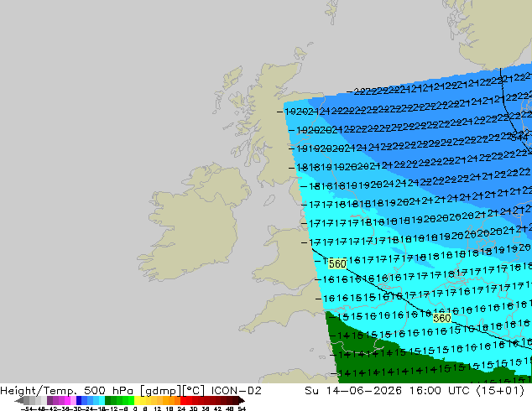Click the date 'Su 14-06-2026'

pos(353,391)
